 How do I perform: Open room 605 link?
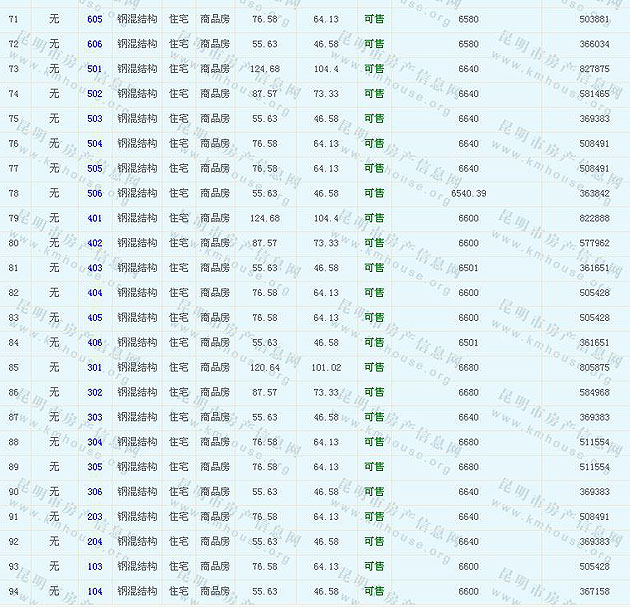pyautogui.click(x=95, y=19)
